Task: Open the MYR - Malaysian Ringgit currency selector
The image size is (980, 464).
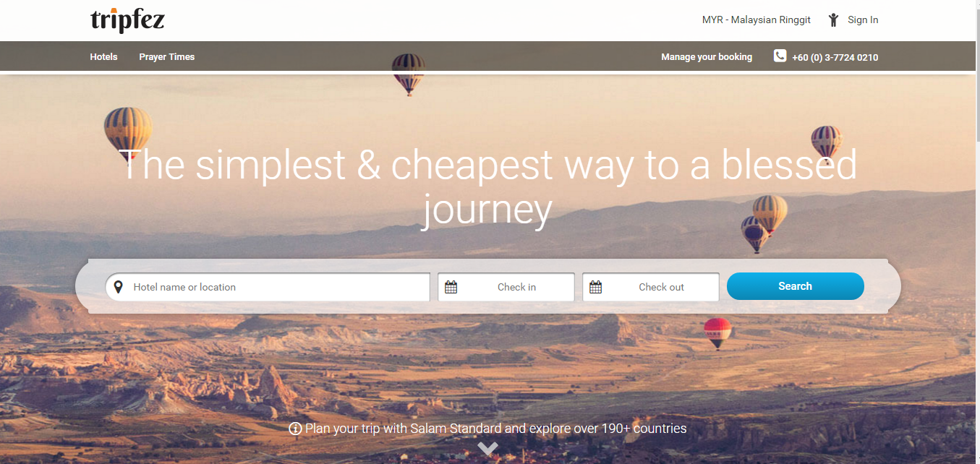Action: [x=756, y=20]
